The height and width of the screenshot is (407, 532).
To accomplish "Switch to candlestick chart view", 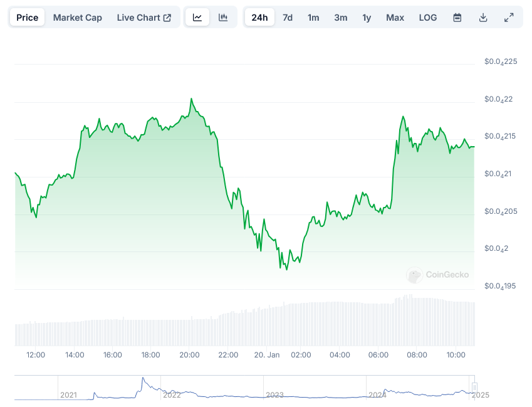I will (x=223, y=18).
